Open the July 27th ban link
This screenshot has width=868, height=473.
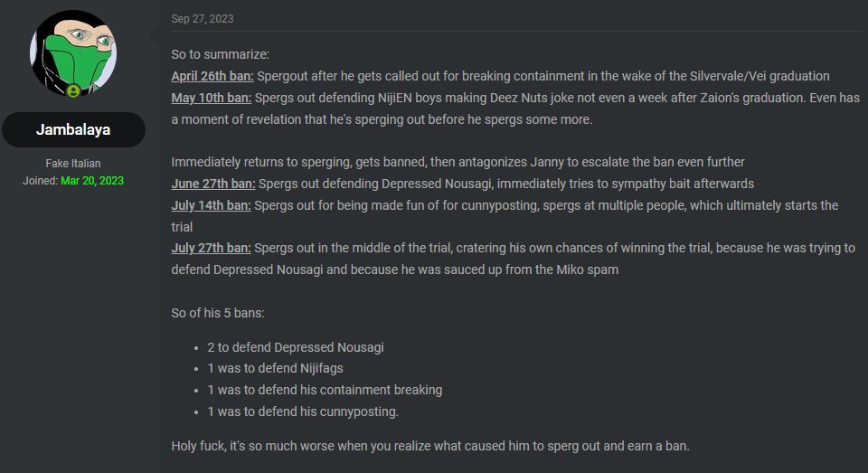point(211,248)
